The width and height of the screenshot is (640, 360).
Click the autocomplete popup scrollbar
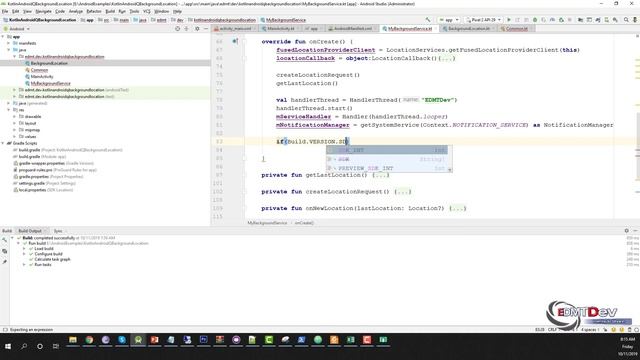(x=450, y=159)
